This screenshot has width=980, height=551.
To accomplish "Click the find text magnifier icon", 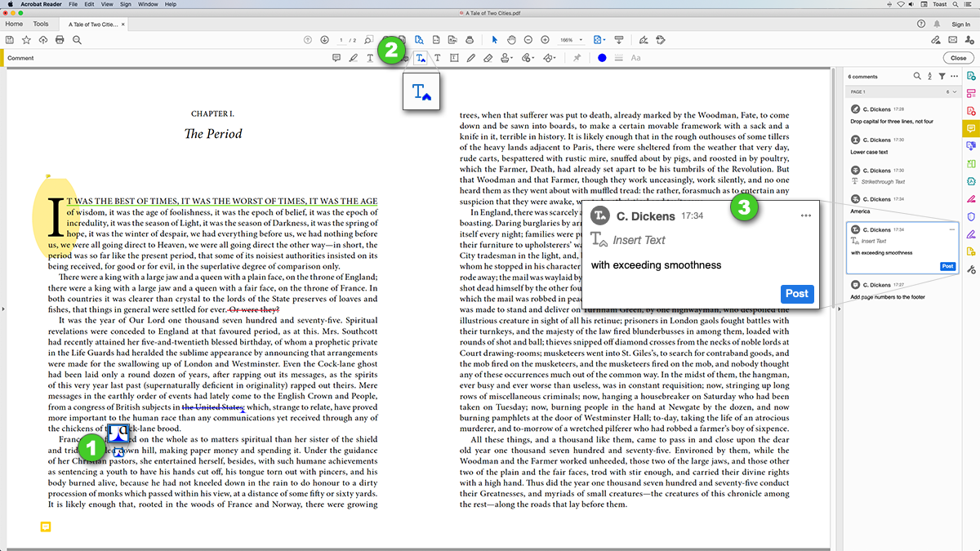I will (x=77, y=39).
